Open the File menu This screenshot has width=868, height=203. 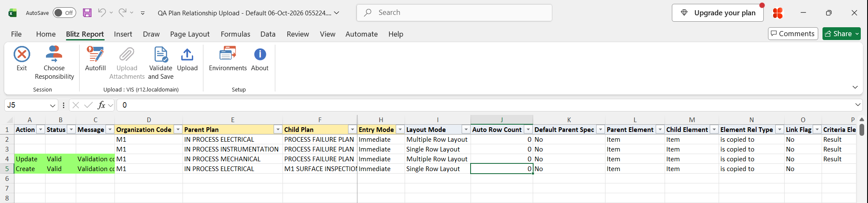16,34
